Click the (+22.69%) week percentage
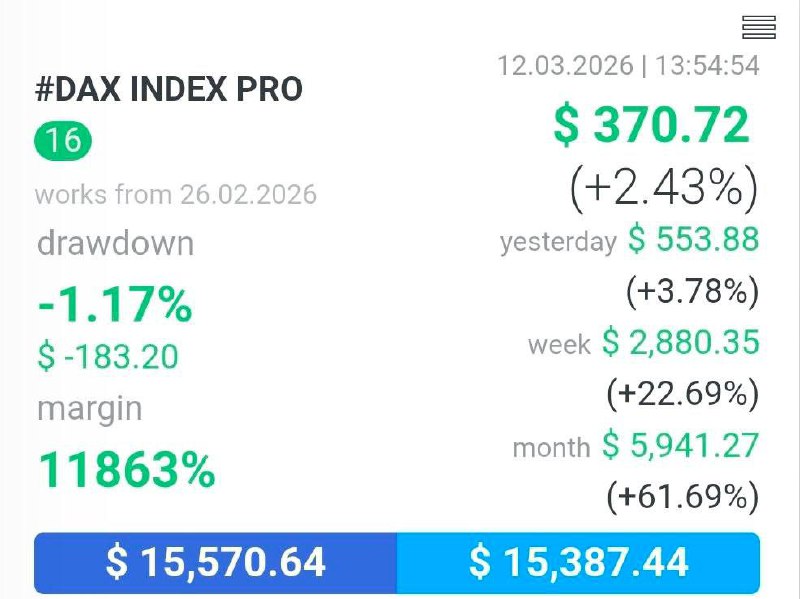 tap(682, 394)
